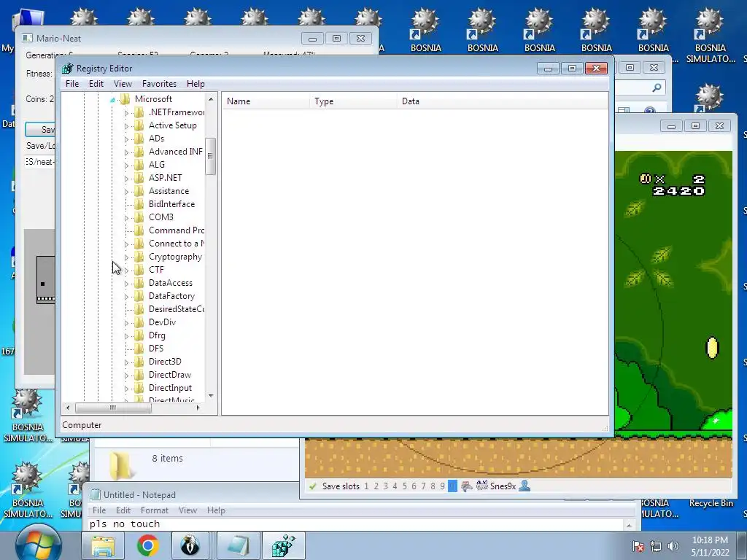Click the Recycle Bin desktop label
Screen dimensions: 747x560
711,503
